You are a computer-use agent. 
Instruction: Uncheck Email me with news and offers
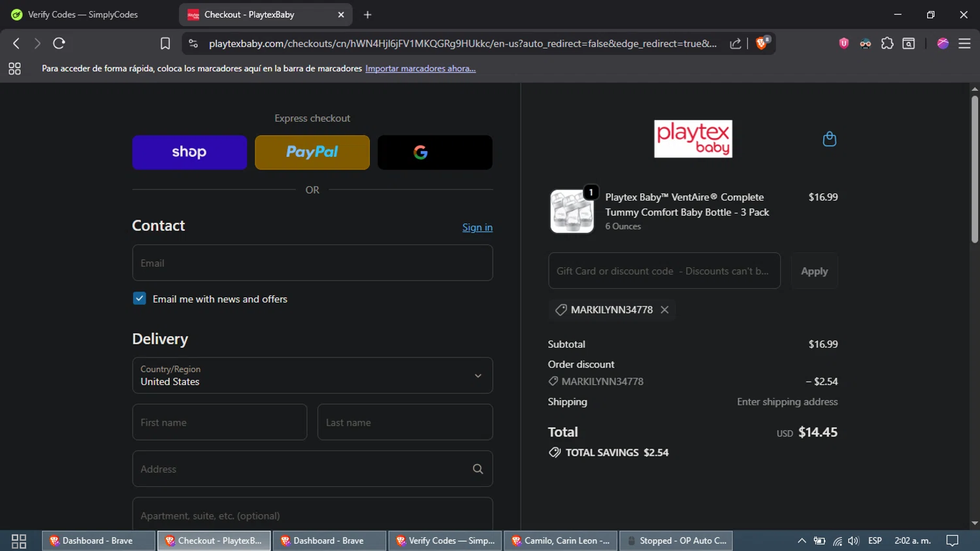point(139,298)
